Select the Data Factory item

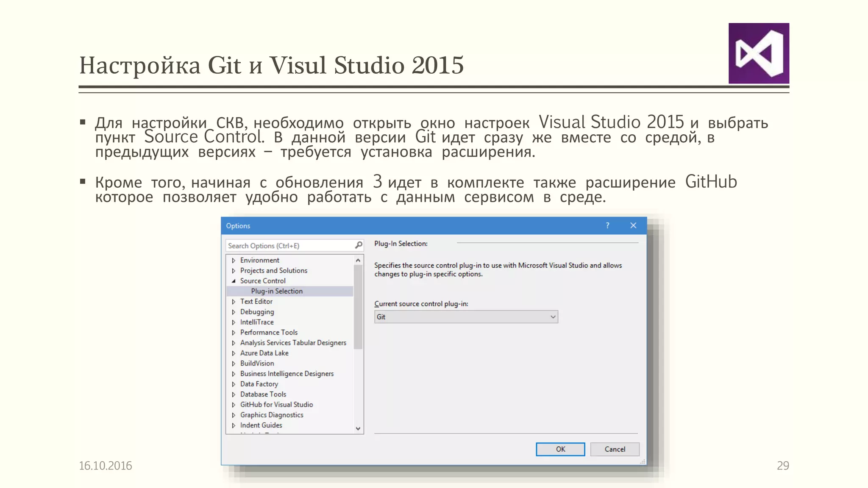tap(259, 384)
